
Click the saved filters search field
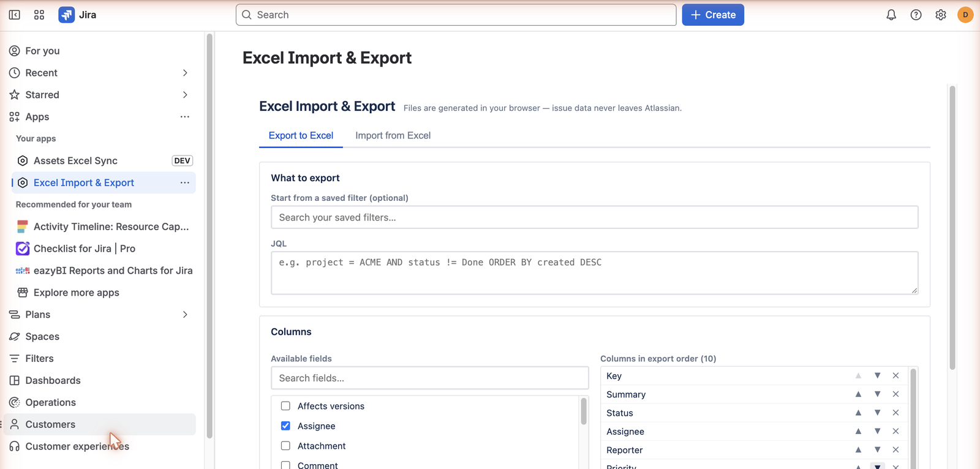pos(594,217)
